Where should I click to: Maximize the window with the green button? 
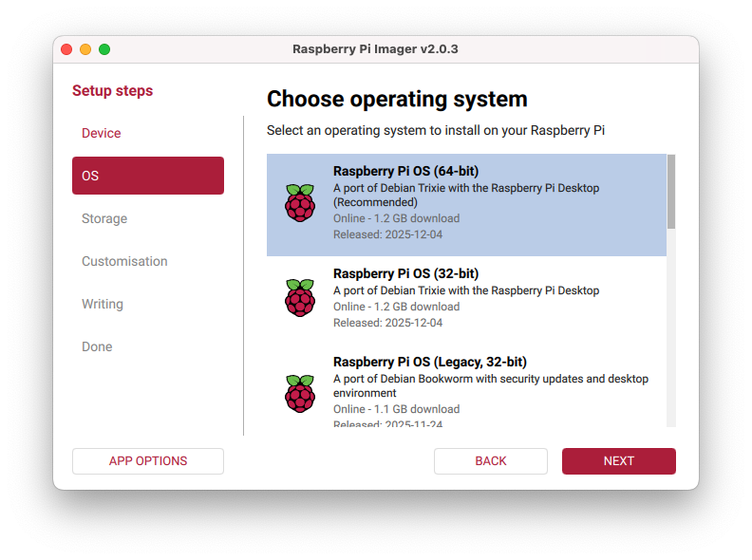click(x=104, y=49)
